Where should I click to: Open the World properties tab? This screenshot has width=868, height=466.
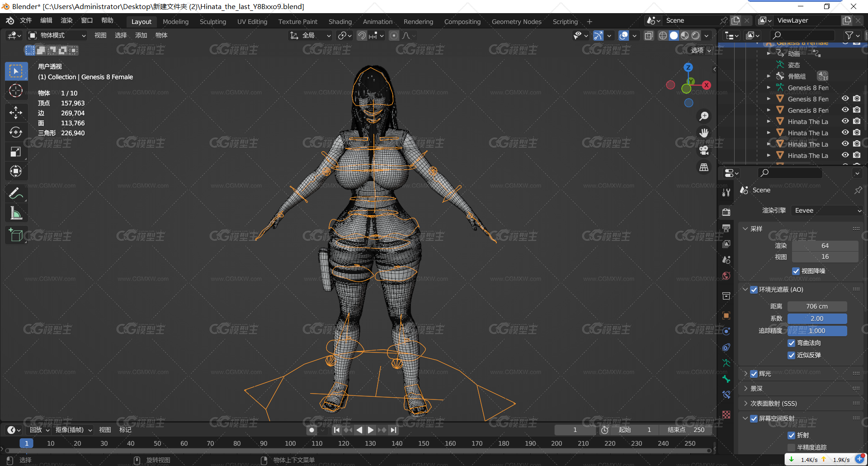coord(726,276)
